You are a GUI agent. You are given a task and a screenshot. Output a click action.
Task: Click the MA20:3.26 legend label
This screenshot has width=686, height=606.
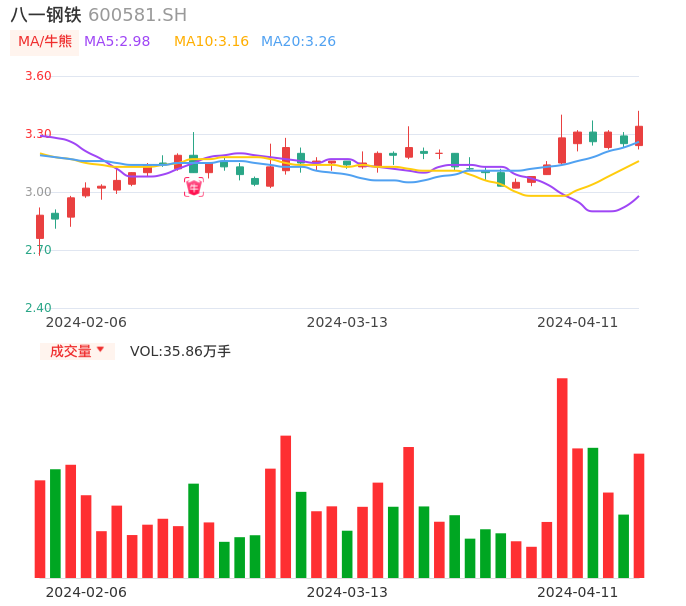pyautogui.click(x=298, y=42)
